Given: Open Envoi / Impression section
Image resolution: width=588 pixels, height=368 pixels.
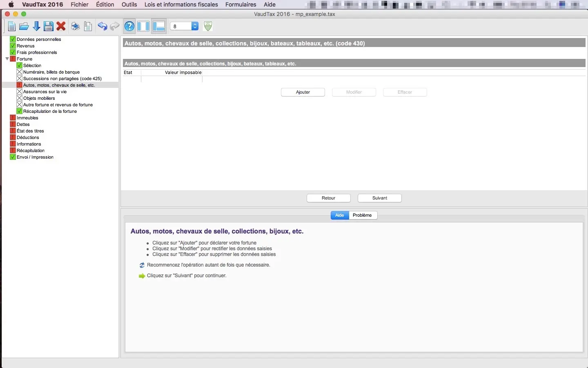Looking at the screenshot, I should tap(35, 157).
